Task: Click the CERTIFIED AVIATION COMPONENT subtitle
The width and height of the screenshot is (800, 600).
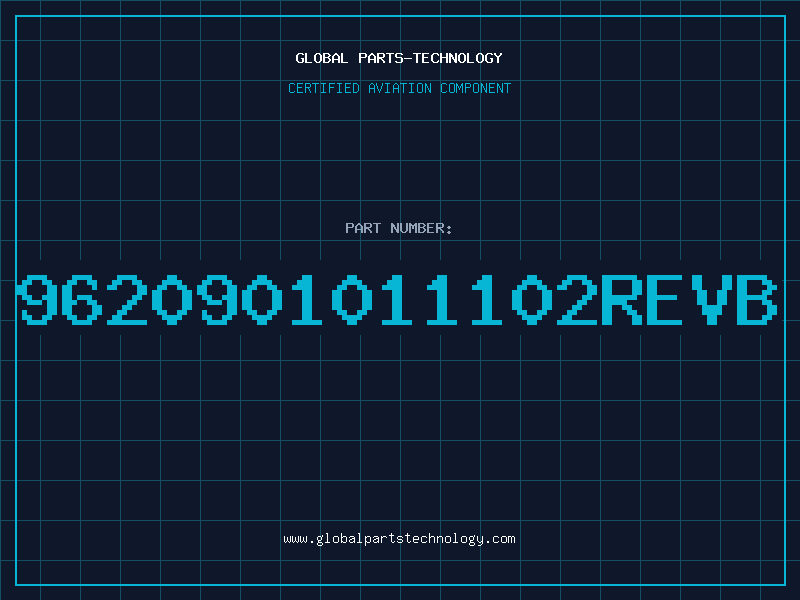Action: pos(399,88)
